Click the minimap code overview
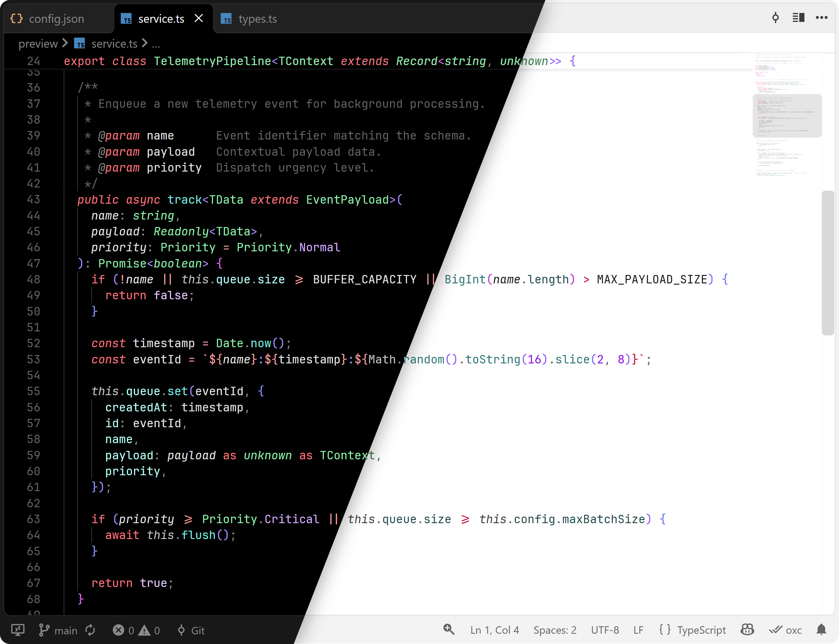 [x=787, y=116]
